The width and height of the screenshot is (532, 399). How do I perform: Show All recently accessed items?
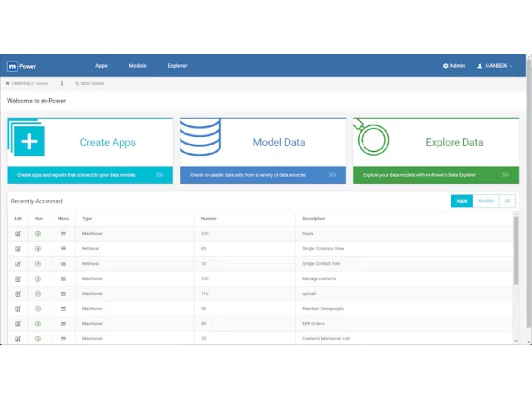coord(507,201)
